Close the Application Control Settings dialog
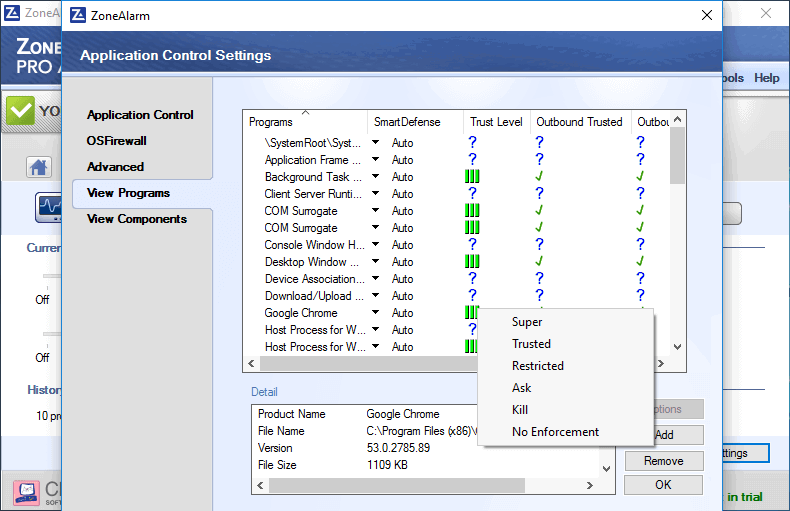790x511 pixels. [x=707, y=15]
